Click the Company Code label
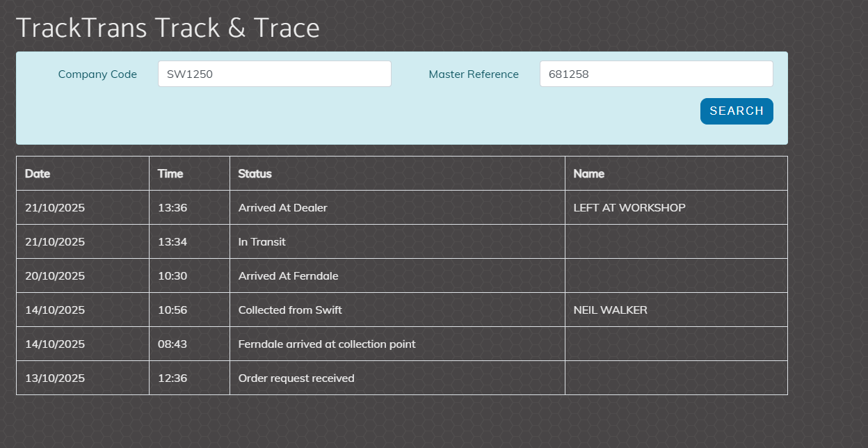 [x=97, y=74]
